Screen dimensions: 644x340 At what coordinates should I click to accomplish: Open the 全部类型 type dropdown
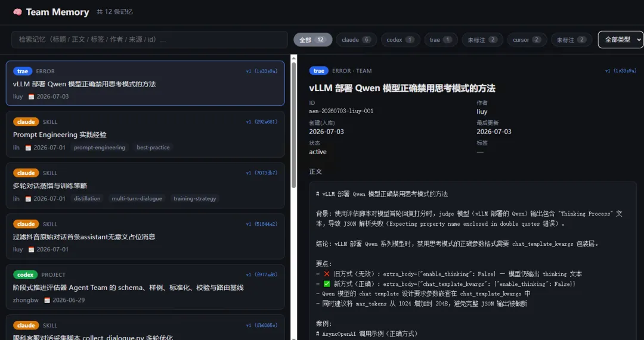pyautogui.click(x=621, y=40)
